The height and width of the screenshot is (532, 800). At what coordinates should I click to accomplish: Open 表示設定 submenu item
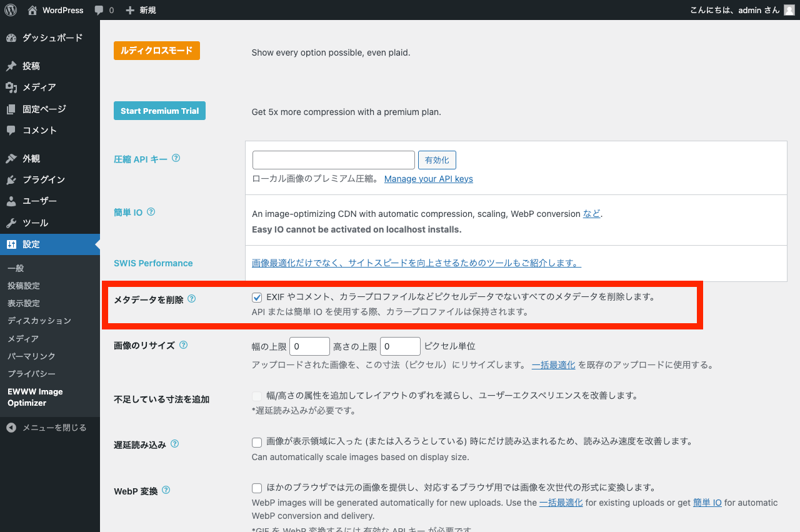pos(24,303)
